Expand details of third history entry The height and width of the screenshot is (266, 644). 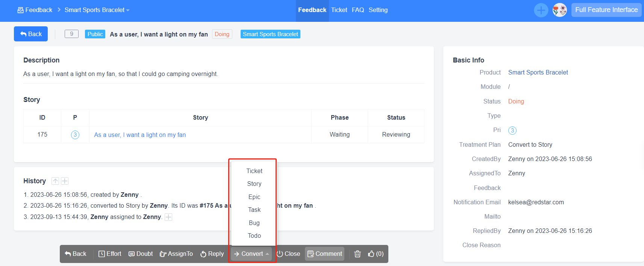pos(168,217)
